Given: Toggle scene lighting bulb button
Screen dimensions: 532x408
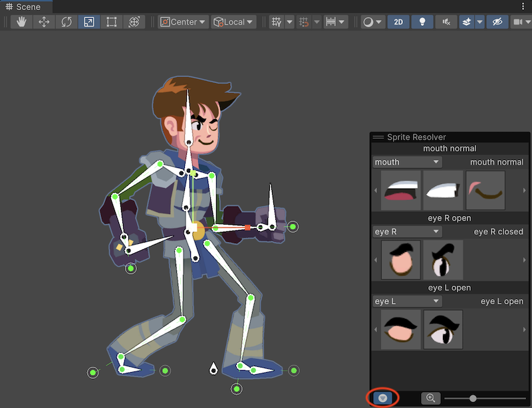Looking at the screenshot, I should [422, 22].
